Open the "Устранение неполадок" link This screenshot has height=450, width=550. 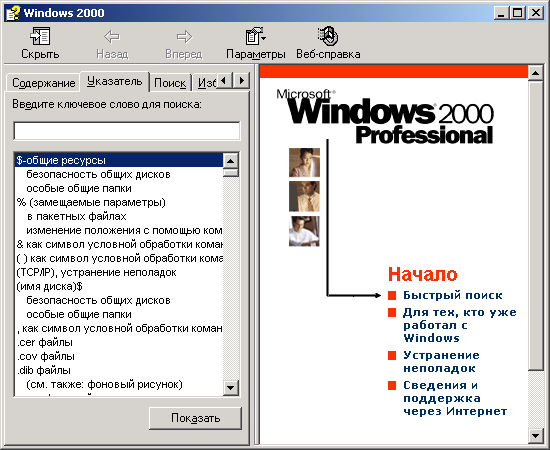[x=441, y=362]
